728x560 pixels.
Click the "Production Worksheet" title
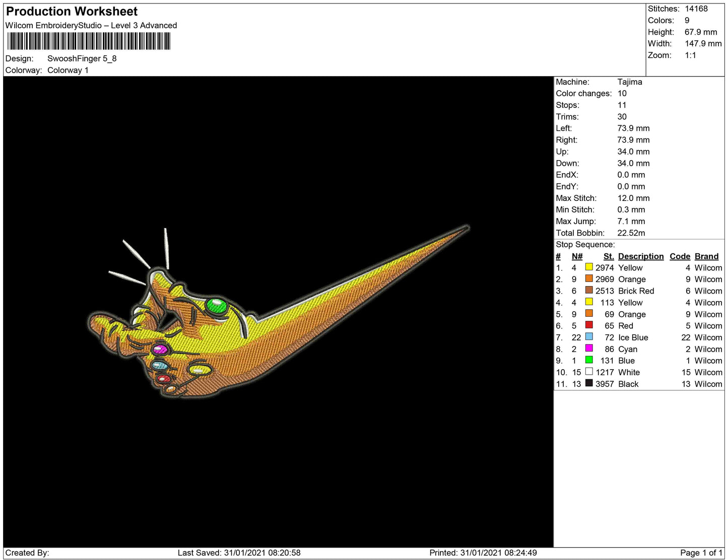click(72, 12)
